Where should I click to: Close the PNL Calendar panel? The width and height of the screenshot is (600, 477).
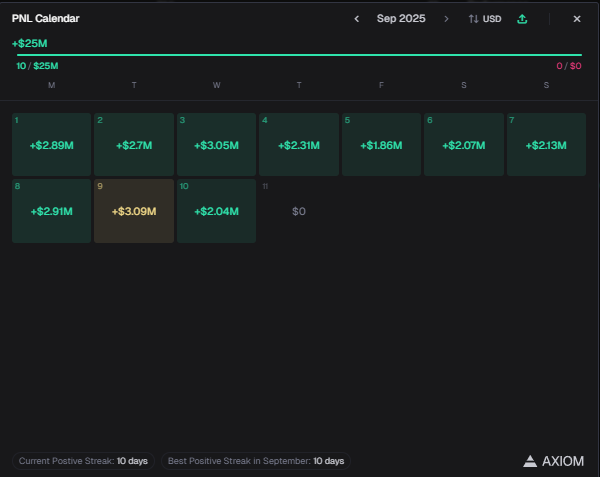click(x=577, y=19)
